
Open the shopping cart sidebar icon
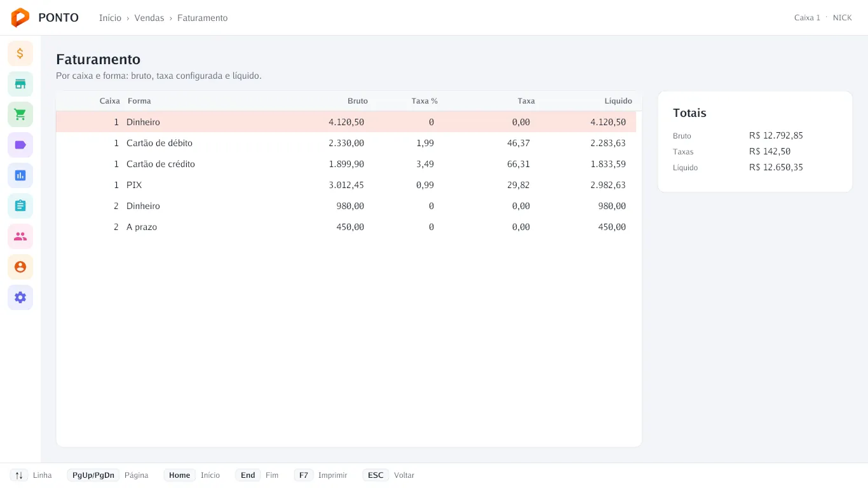pyautogui.click(x=20, y=114)
